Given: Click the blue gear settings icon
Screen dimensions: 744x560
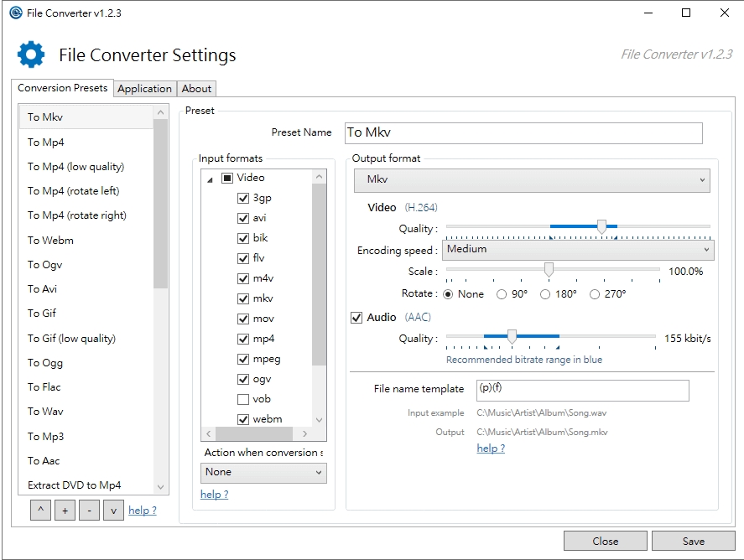Looking at the screenshot, I should coord(31,55).
